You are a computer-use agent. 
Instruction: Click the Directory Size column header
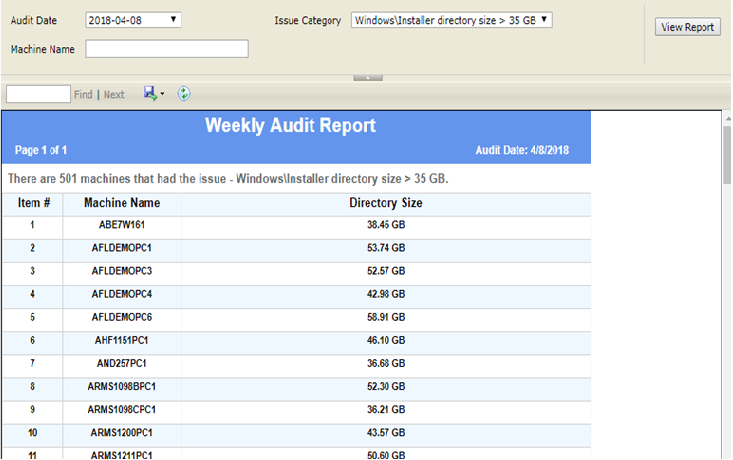coord(386,203)
